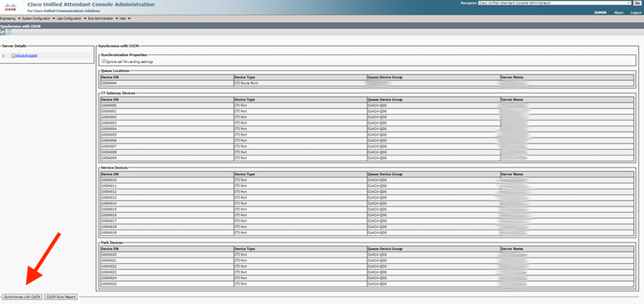Viewport: 644px width, 304px height.
Task: Open the User Configuration menu
Action: (72, 19)
